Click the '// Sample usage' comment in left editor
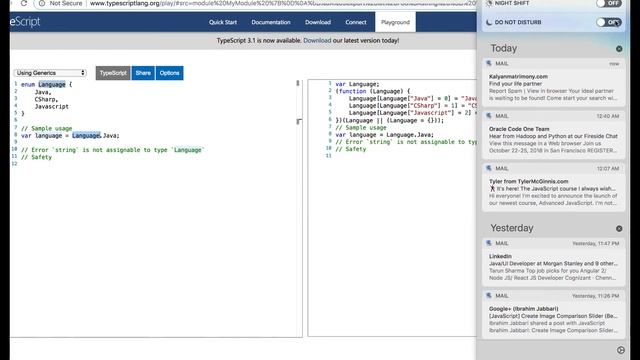The width and height of the screenshot is (640, 360). (47, 128)
